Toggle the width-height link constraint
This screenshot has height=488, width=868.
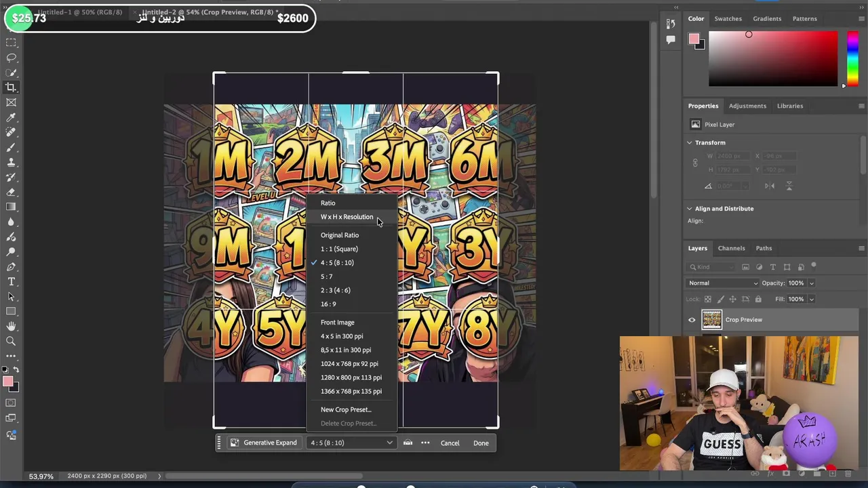click(695, 163)
